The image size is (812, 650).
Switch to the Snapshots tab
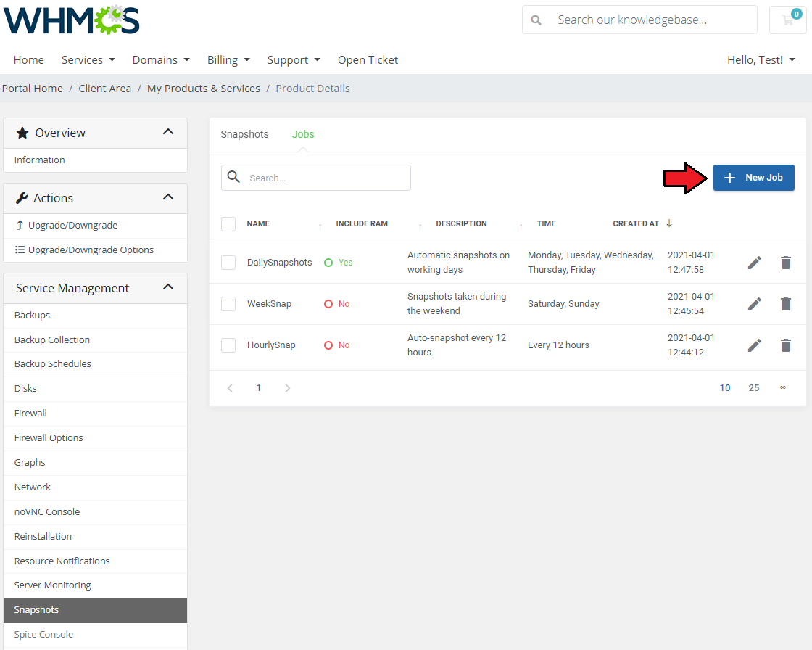pyautogui.click(x=244, y=134)
